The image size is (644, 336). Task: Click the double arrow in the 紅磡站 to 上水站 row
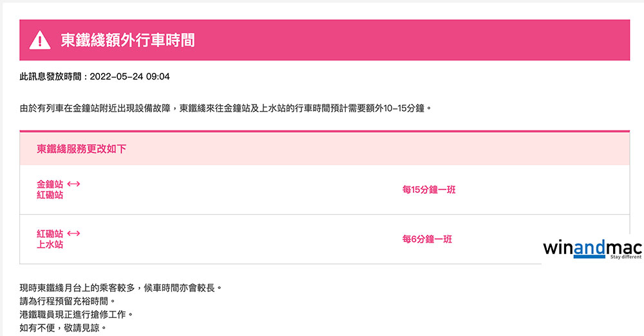click(73, 233)
